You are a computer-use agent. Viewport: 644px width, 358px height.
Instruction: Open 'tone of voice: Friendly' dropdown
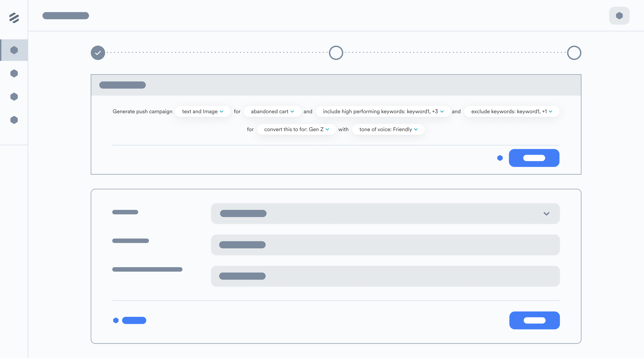[388, 129]
